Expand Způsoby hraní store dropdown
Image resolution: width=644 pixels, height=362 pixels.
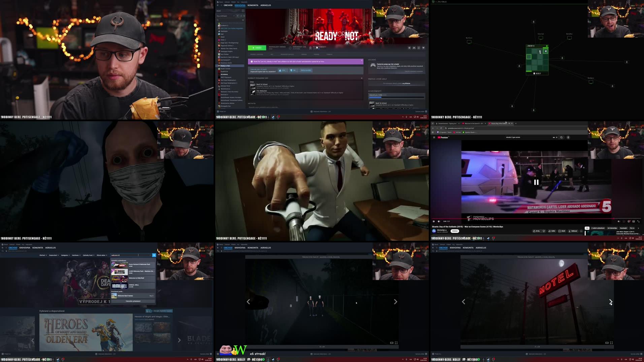88,255
